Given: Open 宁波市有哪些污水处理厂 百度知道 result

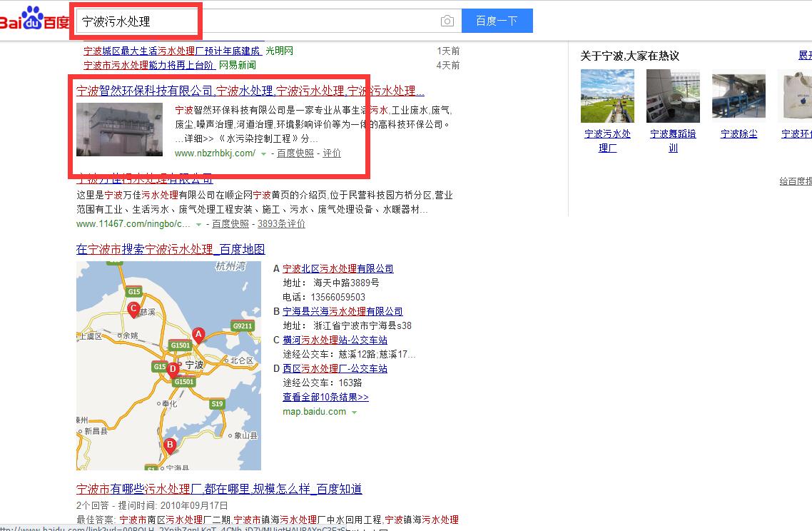Looking at the screenshot, I should 219,489.
